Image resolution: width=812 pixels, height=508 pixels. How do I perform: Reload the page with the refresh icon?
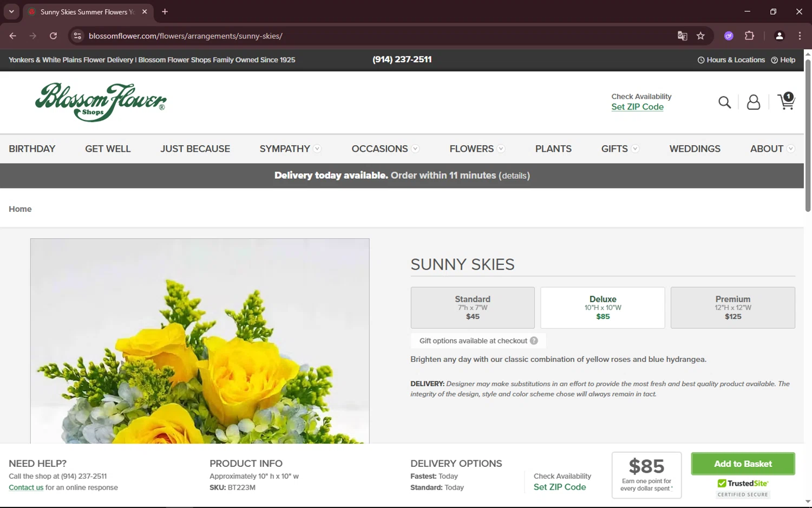pos(53,36)
